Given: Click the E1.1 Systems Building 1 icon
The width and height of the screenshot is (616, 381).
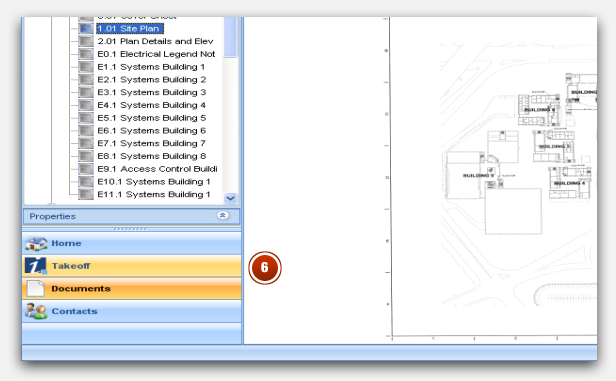Looking at the screenshot, I should (86, 67).
